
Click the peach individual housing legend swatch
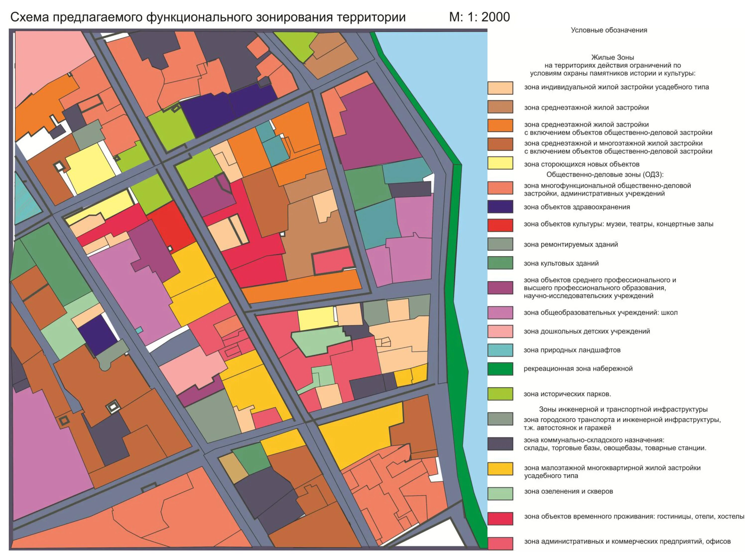point(500,88)
